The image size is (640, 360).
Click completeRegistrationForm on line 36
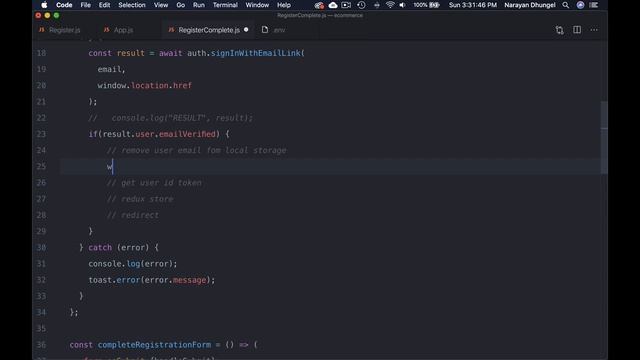(154, 344)
